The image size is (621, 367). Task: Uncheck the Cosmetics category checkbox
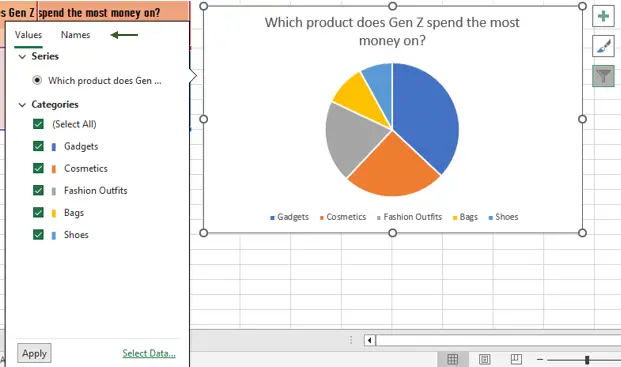[x=38, y=168]
